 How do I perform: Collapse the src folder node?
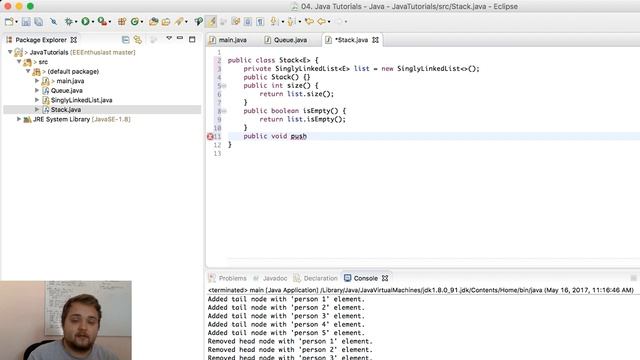point(19,62)
